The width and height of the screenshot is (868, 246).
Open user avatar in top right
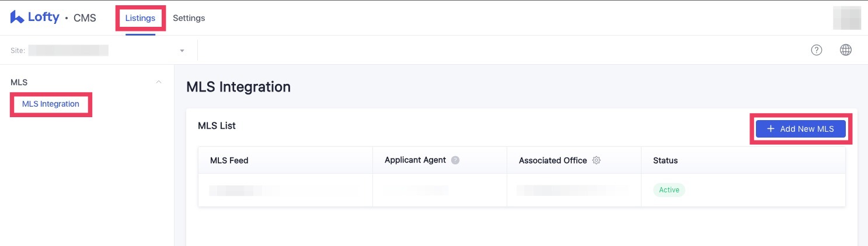point(847,18)
